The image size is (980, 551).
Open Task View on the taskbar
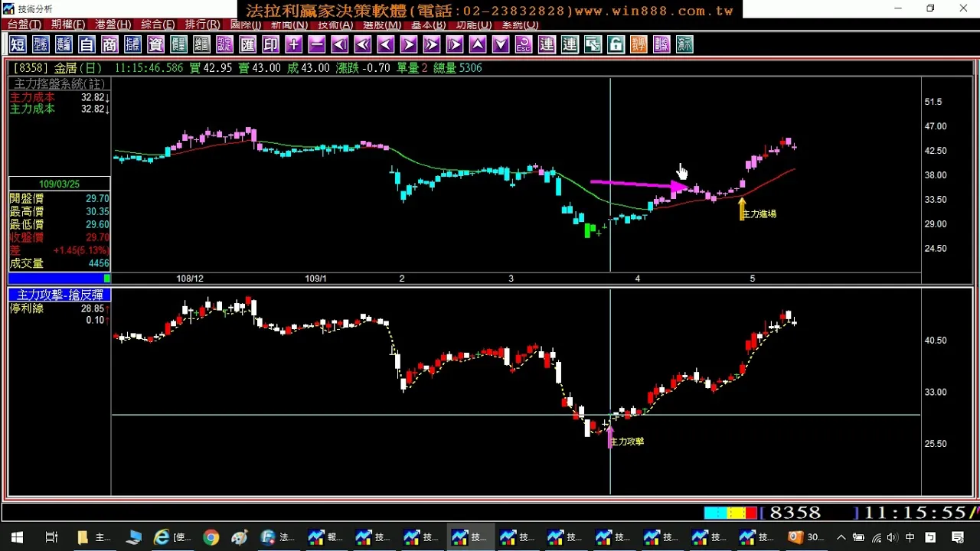click(x=51, y=537)
